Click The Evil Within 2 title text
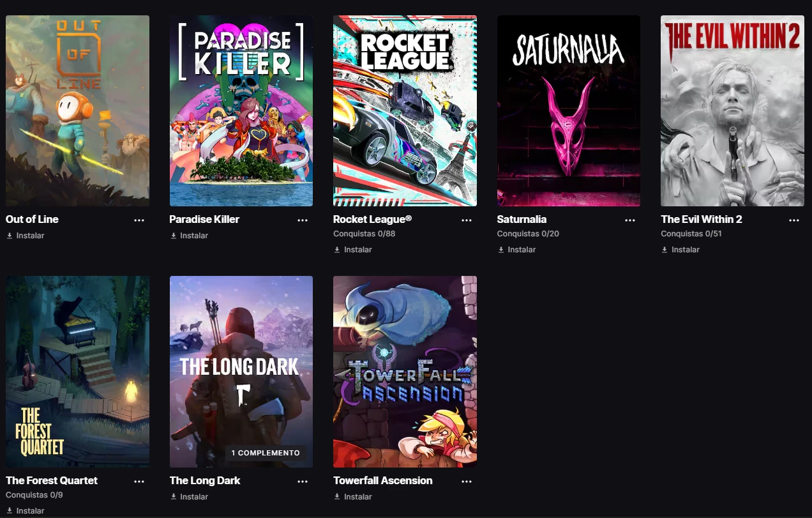This screenshot has width=812, height=518. [702, 219]
